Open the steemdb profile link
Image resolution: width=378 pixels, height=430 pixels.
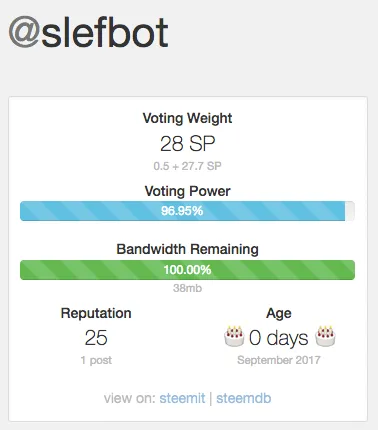[244, 398]
